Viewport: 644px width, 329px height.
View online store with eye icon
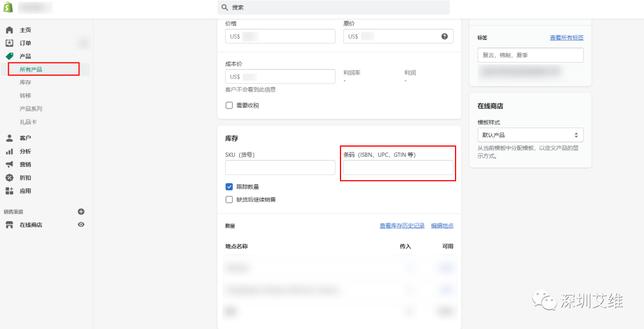click(81, 225)
